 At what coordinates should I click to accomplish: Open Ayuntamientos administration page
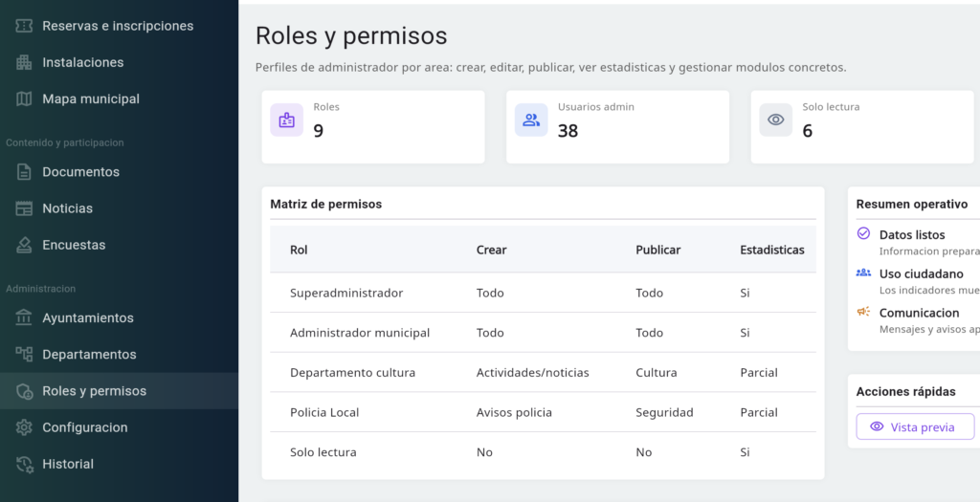[x=119, y=317]
